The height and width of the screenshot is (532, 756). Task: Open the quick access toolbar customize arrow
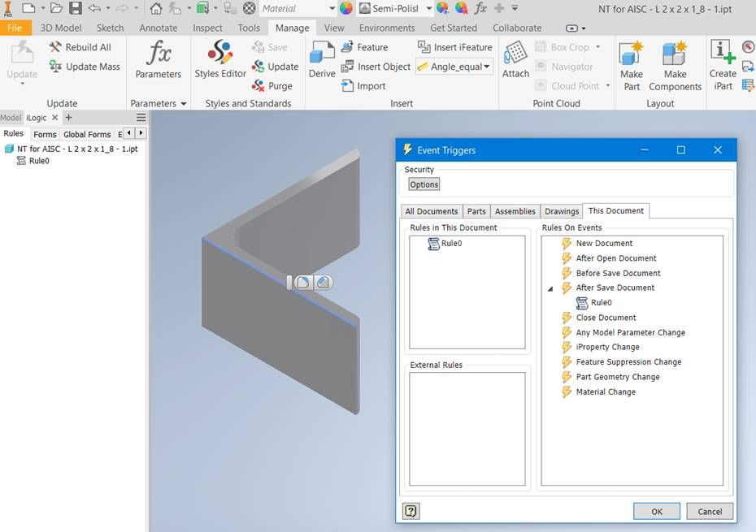[515, 8]
